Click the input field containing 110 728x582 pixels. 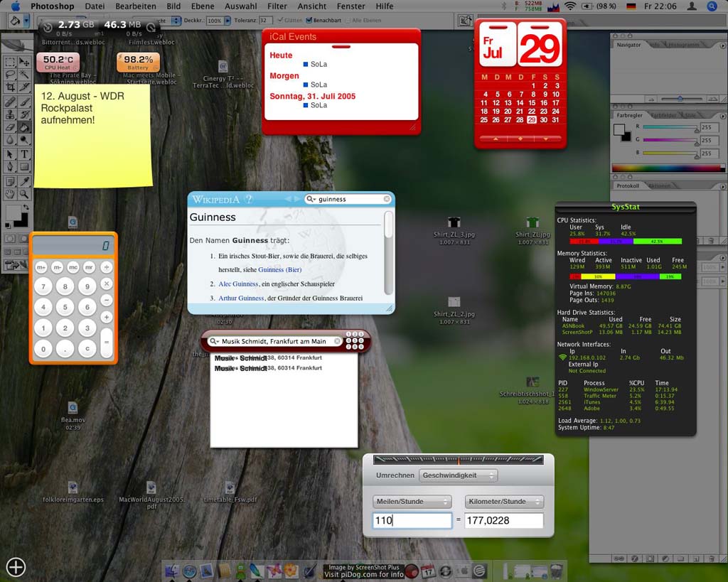click(412, 520)
